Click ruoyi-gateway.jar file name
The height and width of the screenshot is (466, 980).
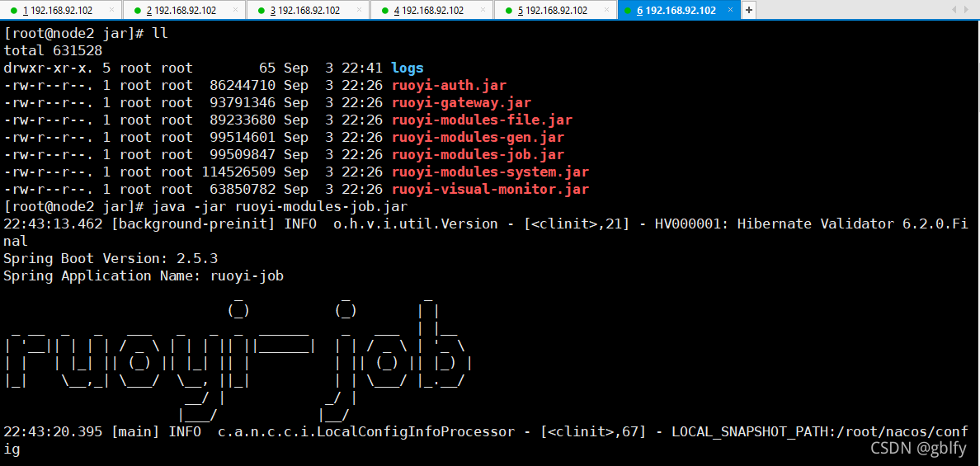tap(461, 103)
